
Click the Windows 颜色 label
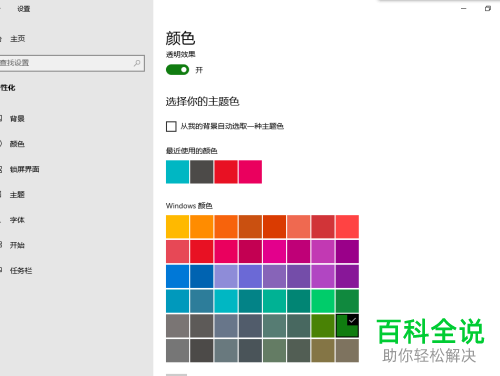189,206
